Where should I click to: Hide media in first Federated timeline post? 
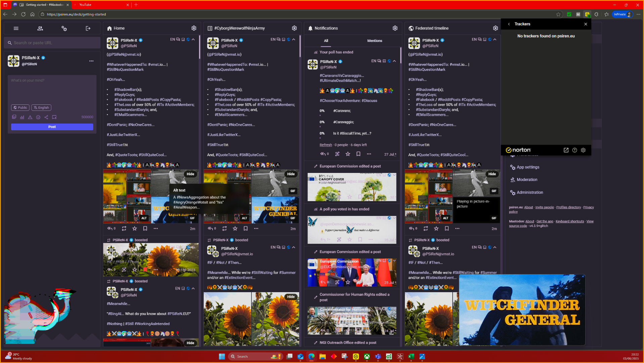(492, 174)
